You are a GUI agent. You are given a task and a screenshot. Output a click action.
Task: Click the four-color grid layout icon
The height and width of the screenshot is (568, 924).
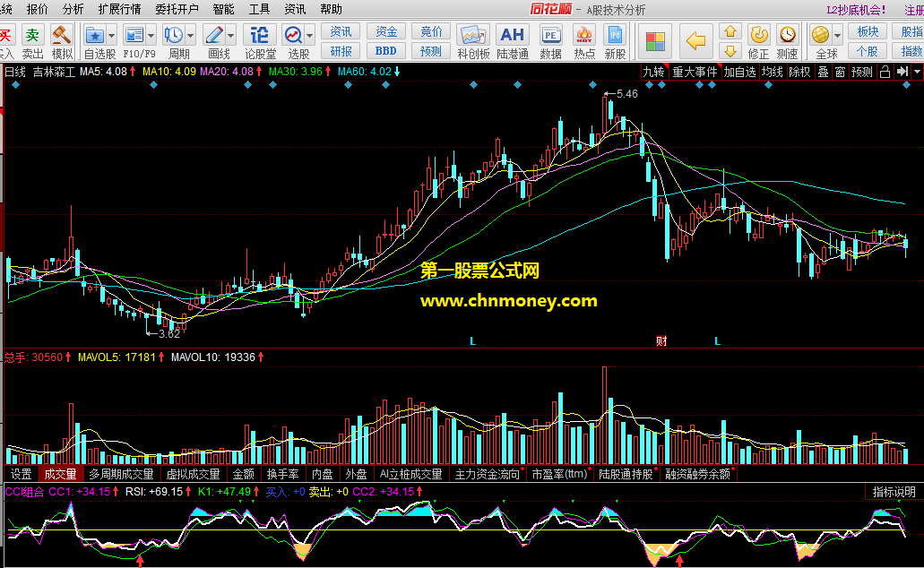tap(655, 42)
